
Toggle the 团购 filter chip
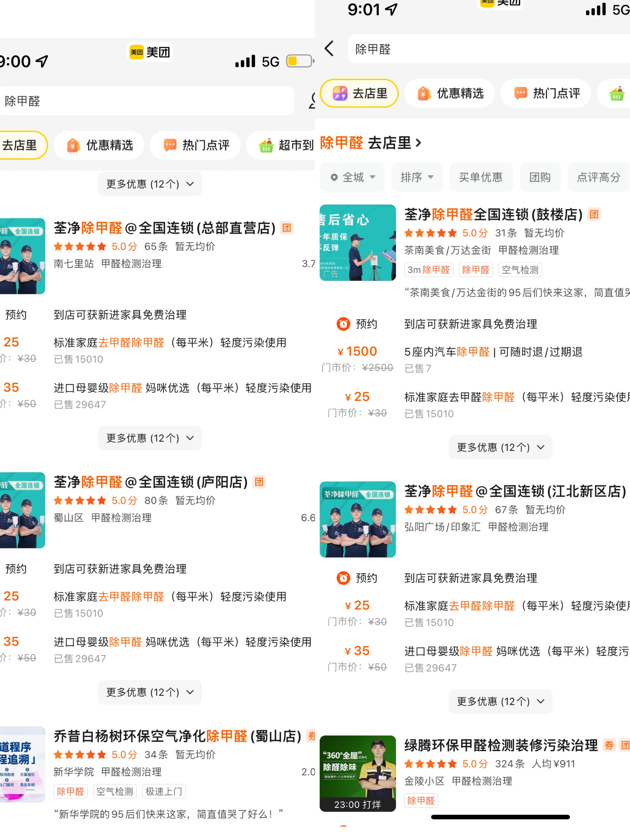[540, 177]
